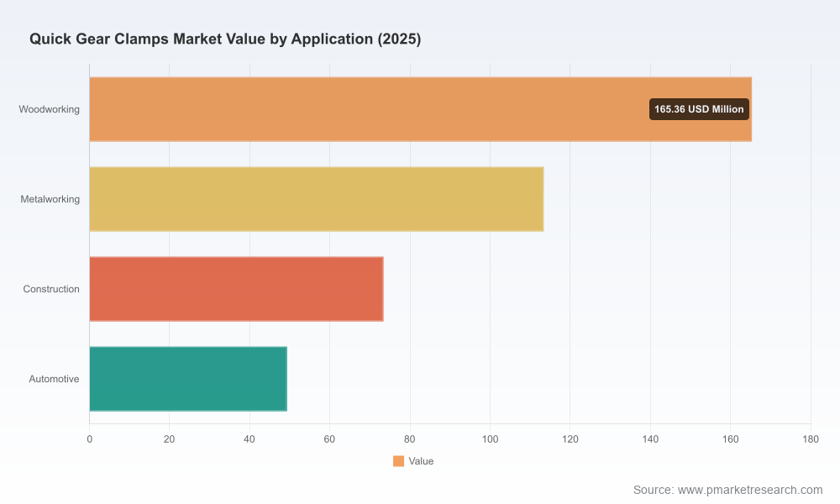Toggle the Value legend swatch
This screenshot has width=840, height=504.
[x=398, y=461]
